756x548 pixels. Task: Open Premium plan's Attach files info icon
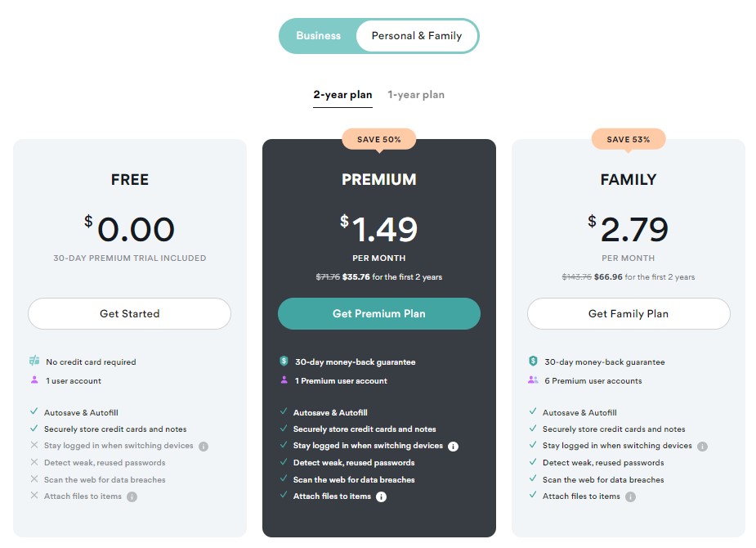click(382, 496)
